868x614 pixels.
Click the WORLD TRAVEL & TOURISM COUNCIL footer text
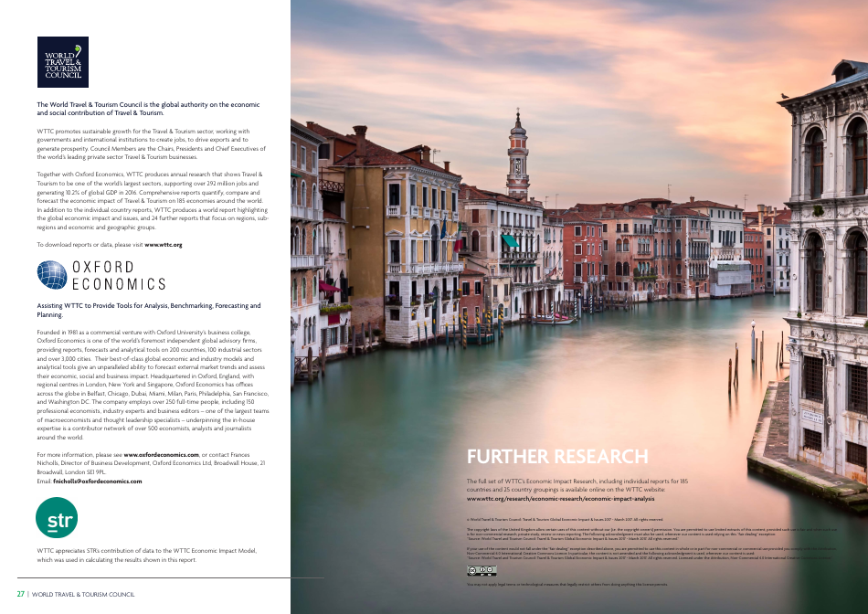[86, 593]
